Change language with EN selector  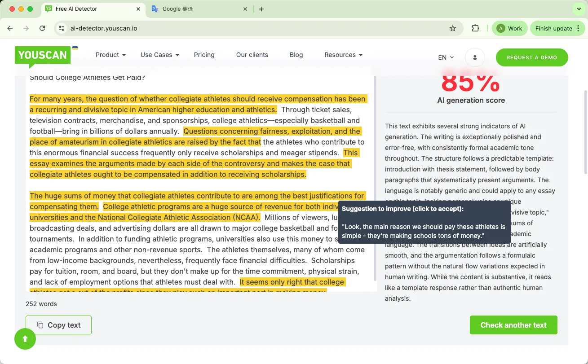tap(446, 57)
